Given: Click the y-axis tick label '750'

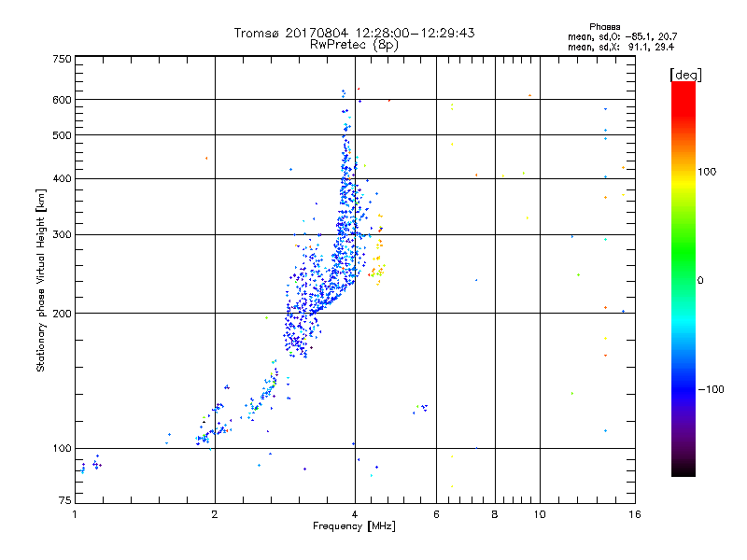Looking at the screenshot, I should point(62,60).
